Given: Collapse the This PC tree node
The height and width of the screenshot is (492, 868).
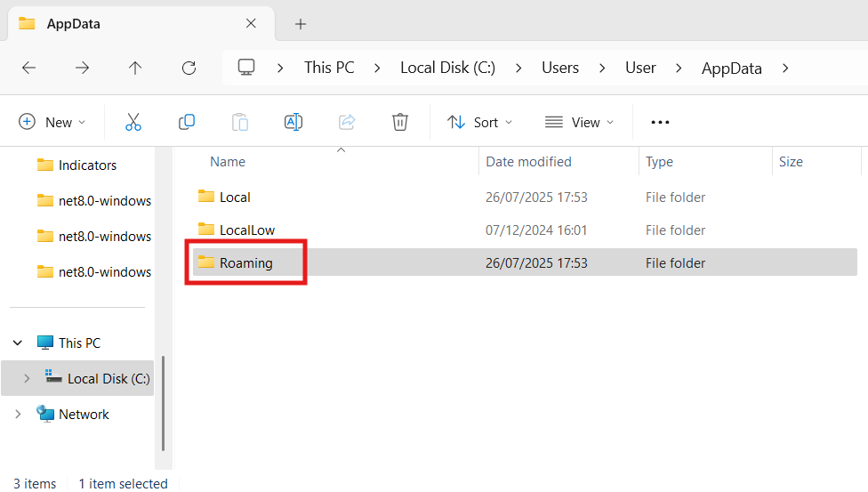Looking at the screenshot, I should point(18,343).
